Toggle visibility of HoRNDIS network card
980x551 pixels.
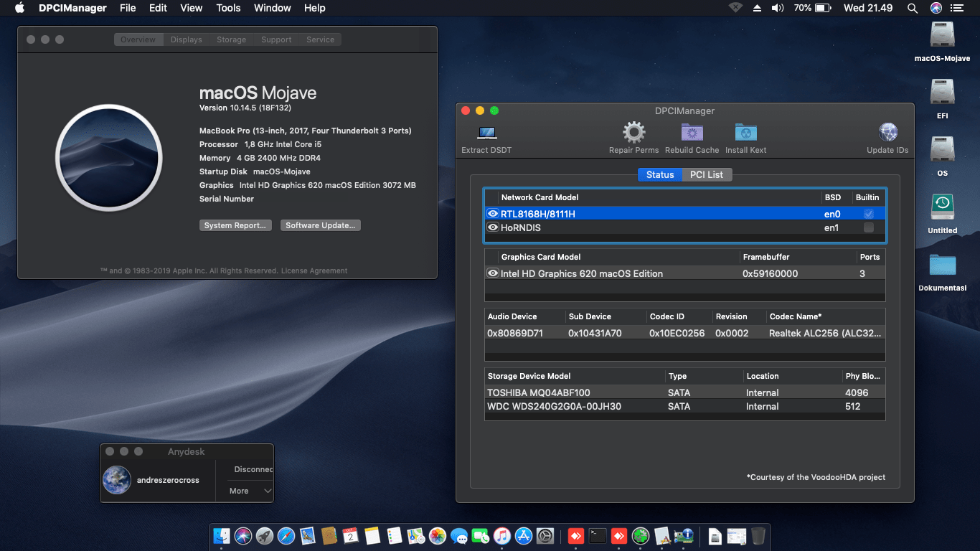click(493, 228)
